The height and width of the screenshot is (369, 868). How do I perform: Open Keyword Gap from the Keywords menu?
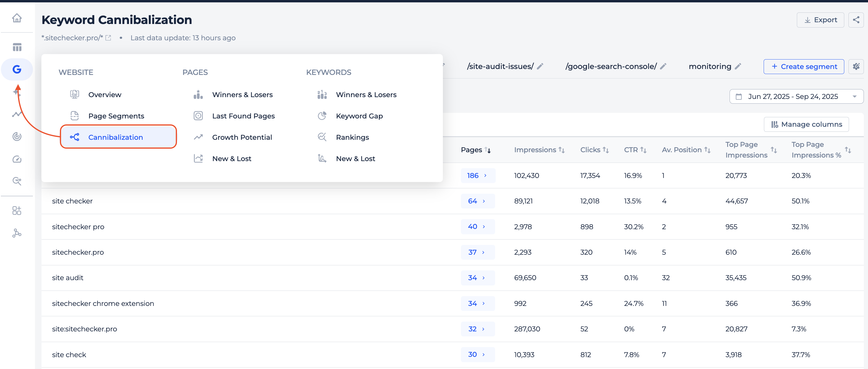coord(359,116)
